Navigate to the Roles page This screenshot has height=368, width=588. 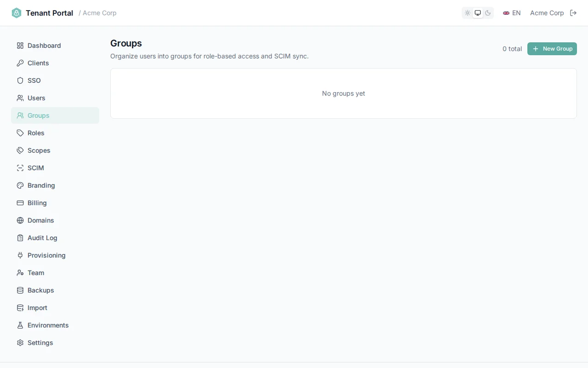point(55,133)
